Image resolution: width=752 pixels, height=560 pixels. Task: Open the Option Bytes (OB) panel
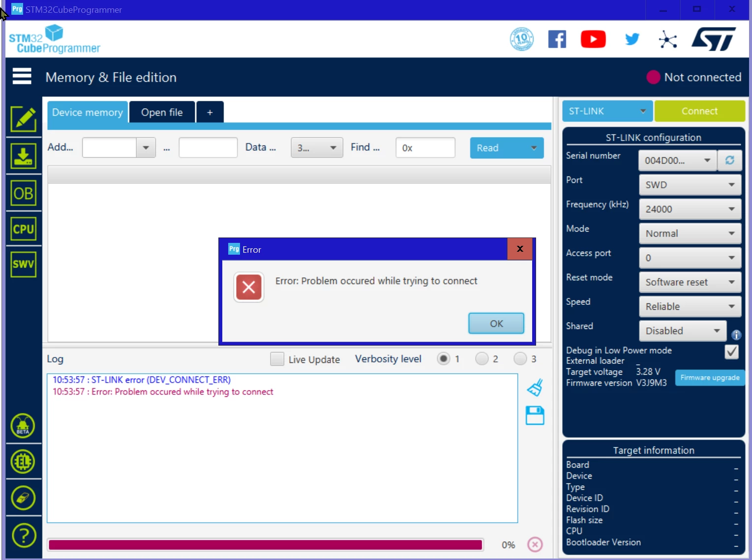click(x=24, y=194)
